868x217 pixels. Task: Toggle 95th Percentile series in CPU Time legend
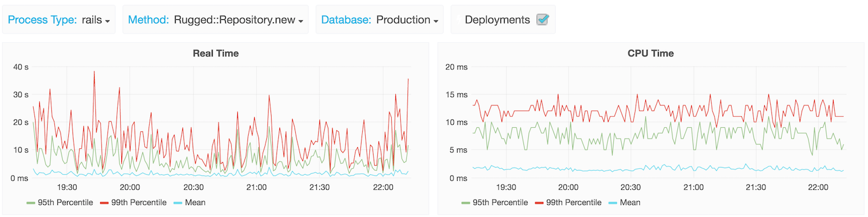500,203
